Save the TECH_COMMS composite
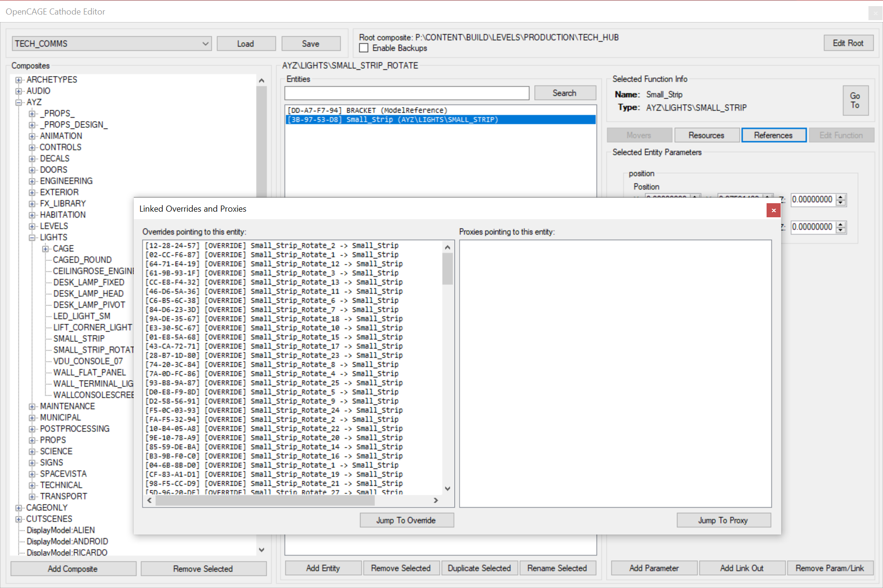This screenshot has height=588, width=883. [311, 43]
